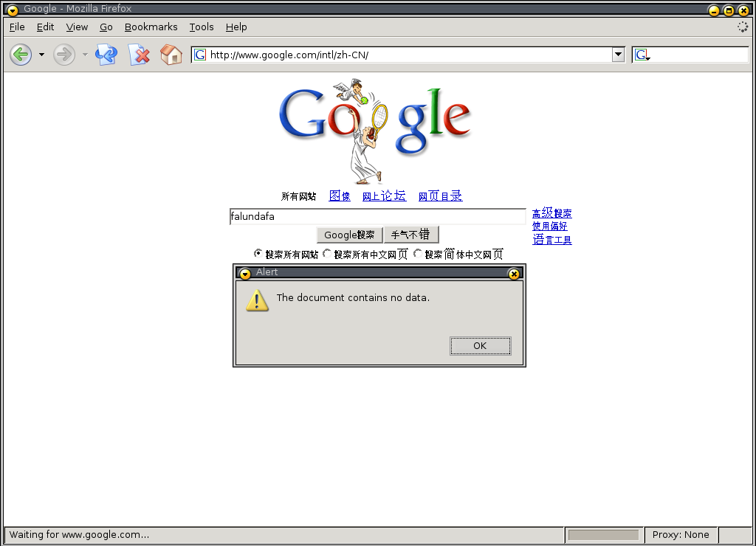Open the 使用偏好 preferences link

(x=549, y=226)
